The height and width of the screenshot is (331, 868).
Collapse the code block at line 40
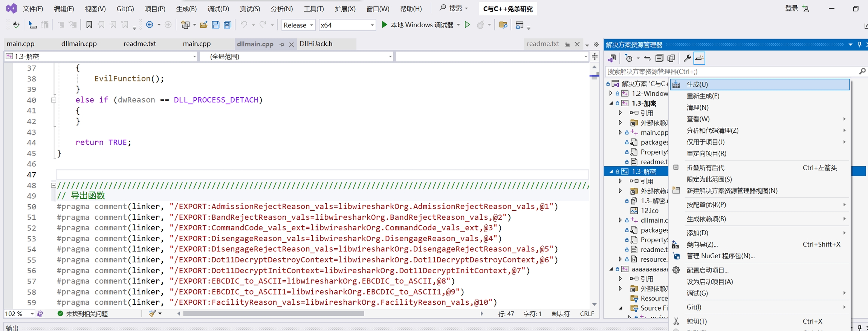pos(53,100)
